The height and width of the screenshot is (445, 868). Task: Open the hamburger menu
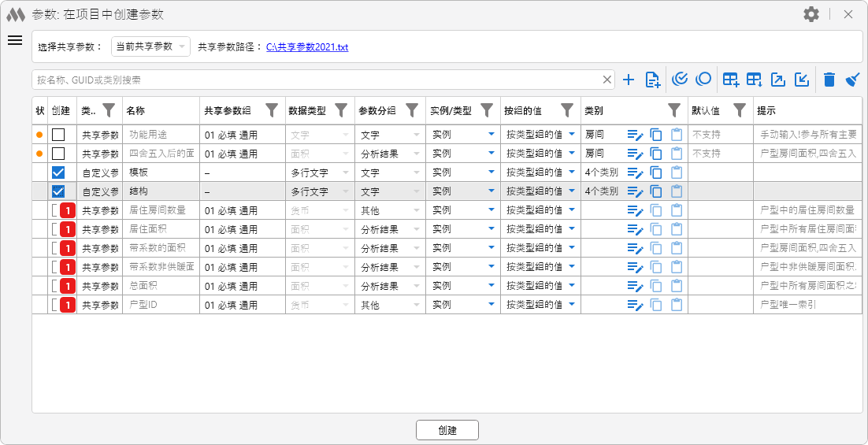point(15,41)
